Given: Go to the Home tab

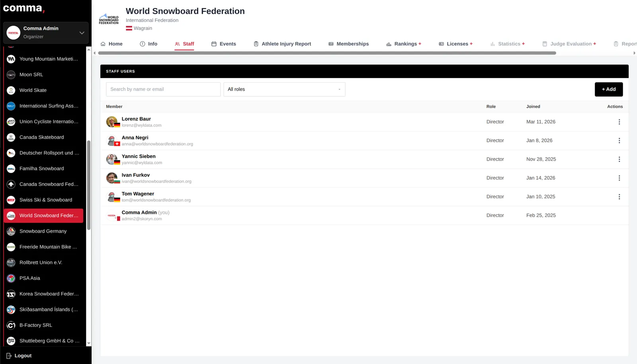Looking at the screenshot, I should pos(111,44).
